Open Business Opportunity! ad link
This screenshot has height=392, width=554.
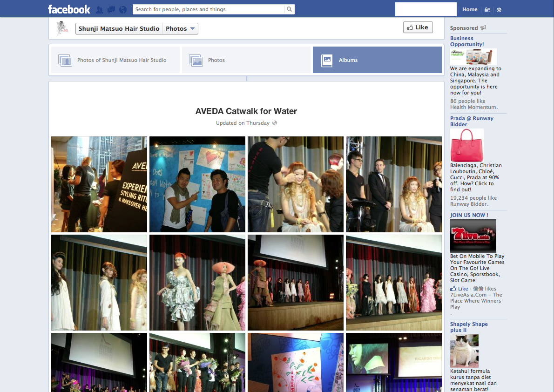(x=467, y=41)
